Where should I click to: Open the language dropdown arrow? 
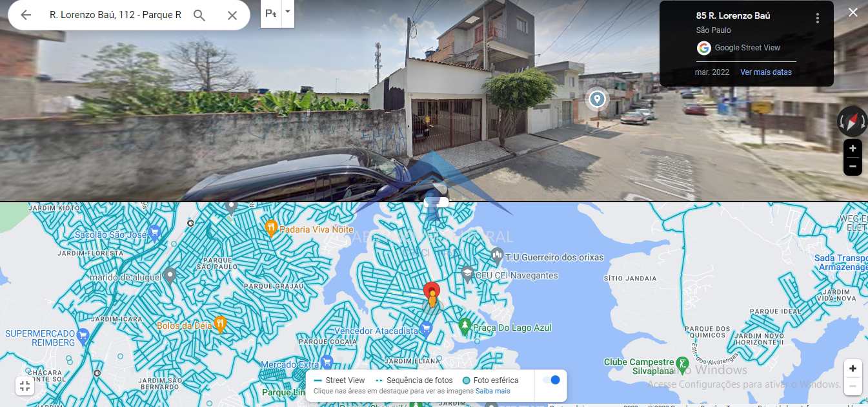pos(288,11)
